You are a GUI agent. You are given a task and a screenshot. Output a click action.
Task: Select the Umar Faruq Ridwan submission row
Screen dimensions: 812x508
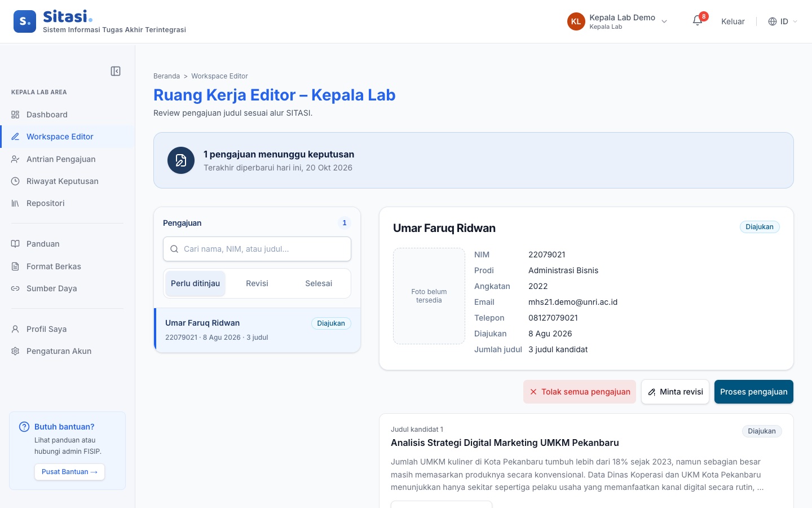(x=257, y=330)
